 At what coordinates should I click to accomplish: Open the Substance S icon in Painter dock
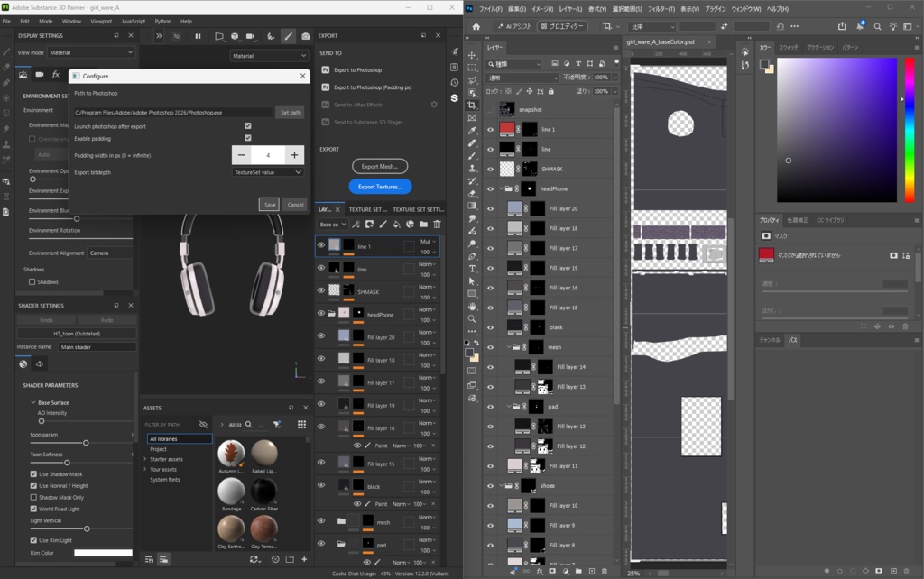tap(455, 97)
